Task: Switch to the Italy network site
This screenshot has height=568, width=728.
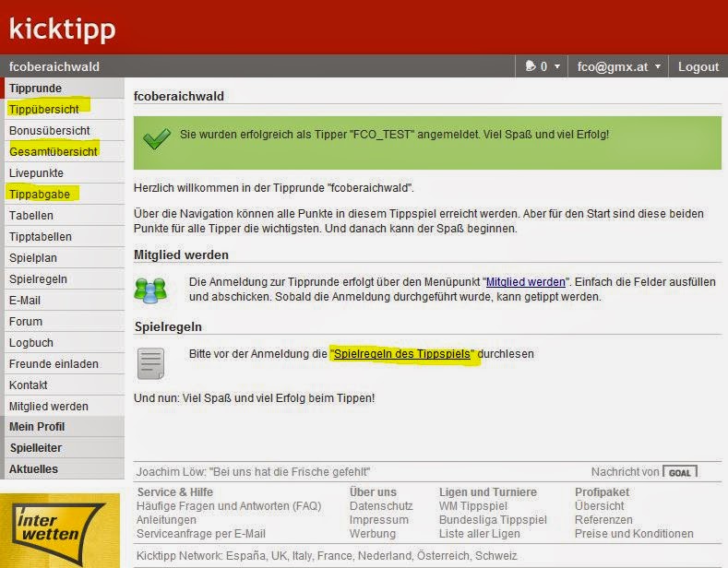Action: 302,556
